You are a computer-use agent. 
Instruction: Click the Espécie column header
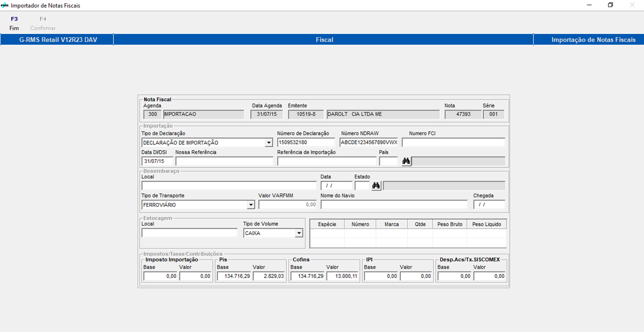(x=327, y=224)
